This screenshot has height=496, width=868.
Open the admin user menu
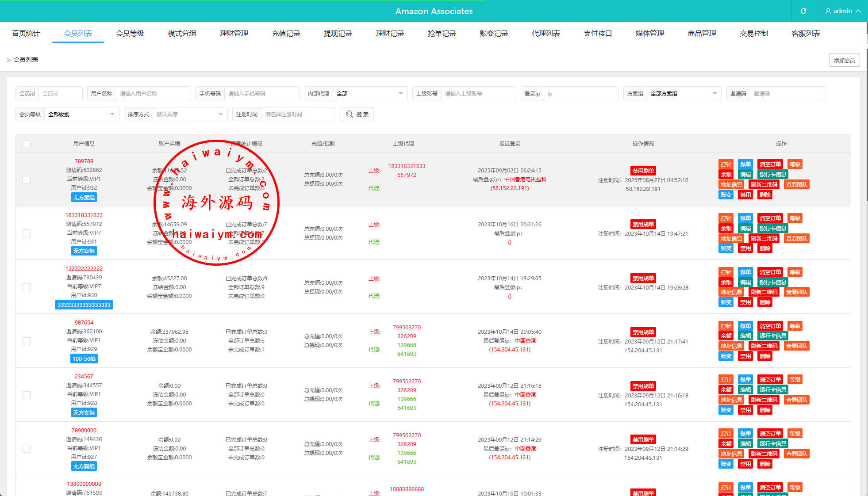(843, 11)
